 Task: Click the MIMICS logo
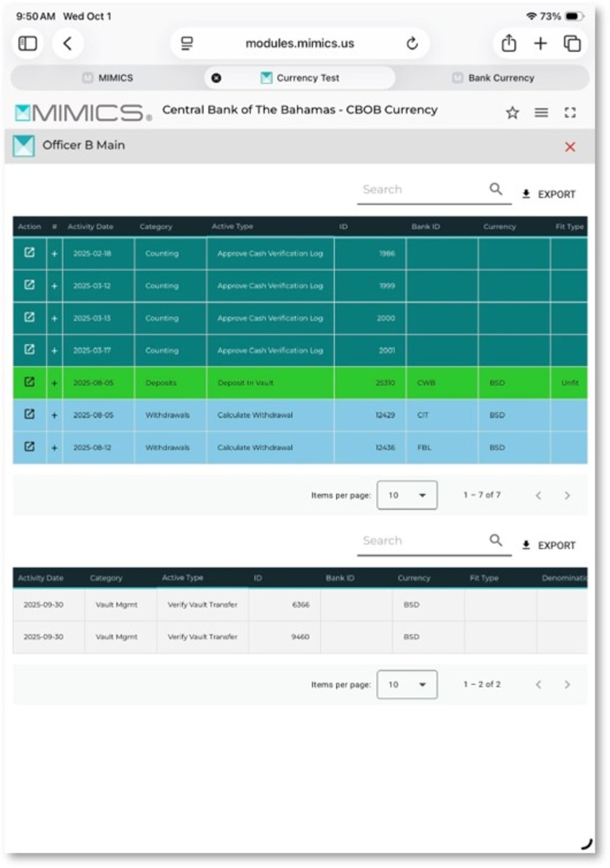(x=83, y=113)
